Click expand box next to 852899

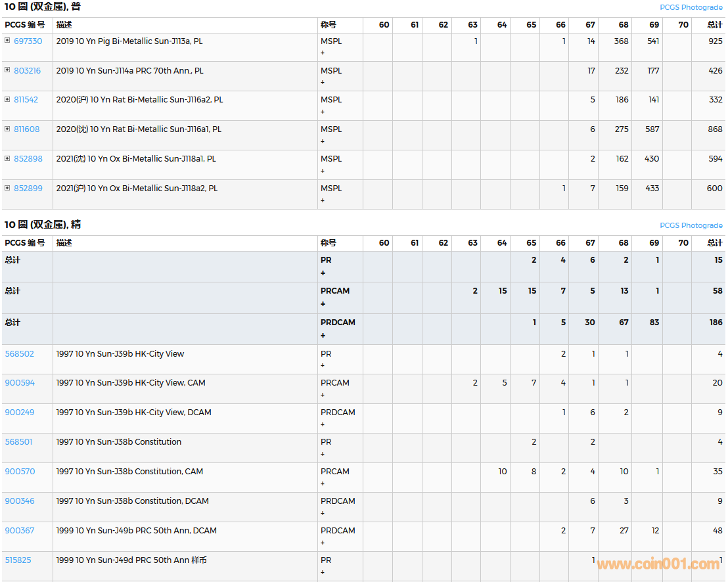click(x=7, y=188)
